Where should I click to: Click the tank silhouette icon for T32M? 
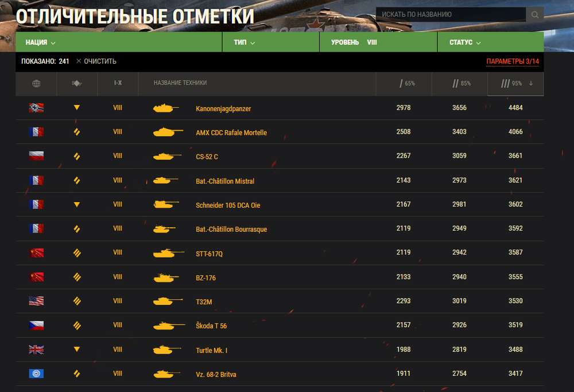coord(168,301)
